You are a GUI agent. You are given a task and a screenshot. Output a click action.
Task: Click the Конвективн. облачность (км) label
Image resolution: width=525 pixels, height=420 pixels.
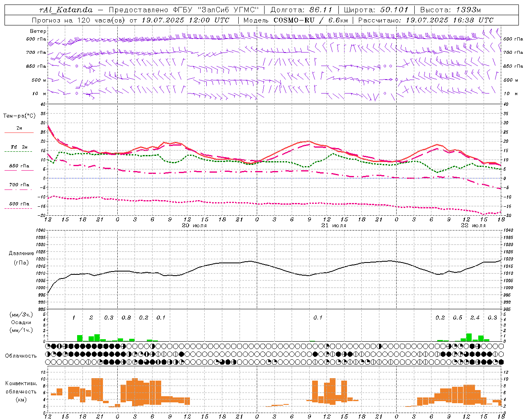click(21, 391)
